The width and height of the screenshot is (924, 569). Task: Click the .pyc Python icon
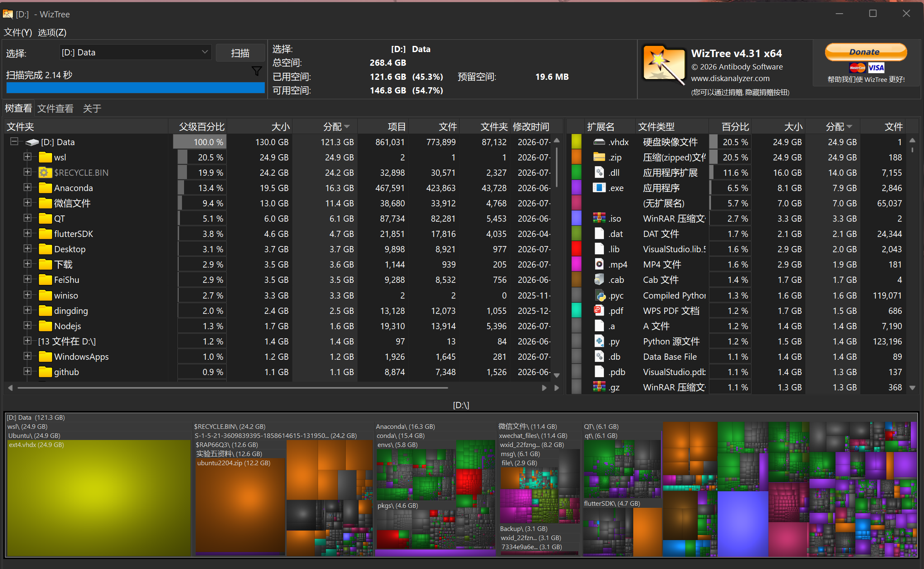pos(599,295)
